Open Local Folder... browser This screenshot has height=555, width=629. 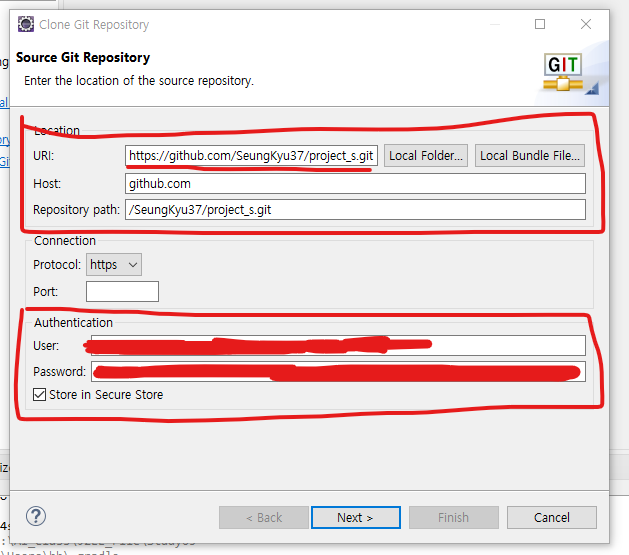point(426,156)
